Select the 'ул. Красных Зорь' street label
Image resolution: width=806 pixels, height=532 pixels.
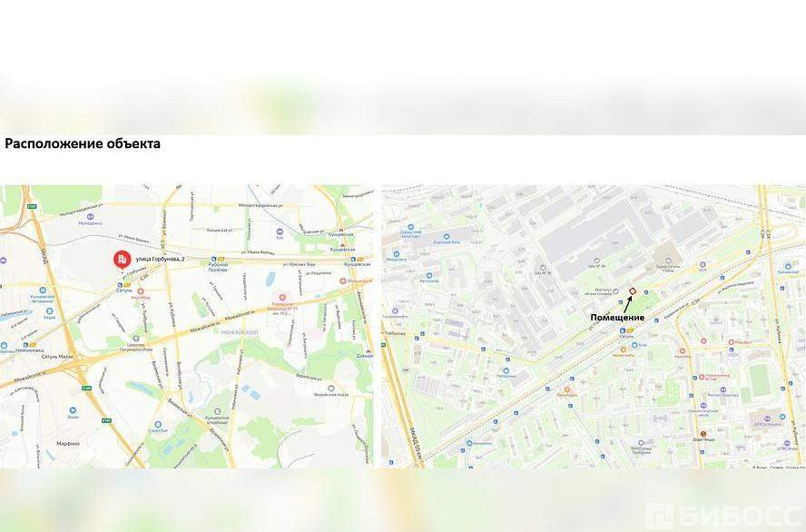[x=299, y=264]
